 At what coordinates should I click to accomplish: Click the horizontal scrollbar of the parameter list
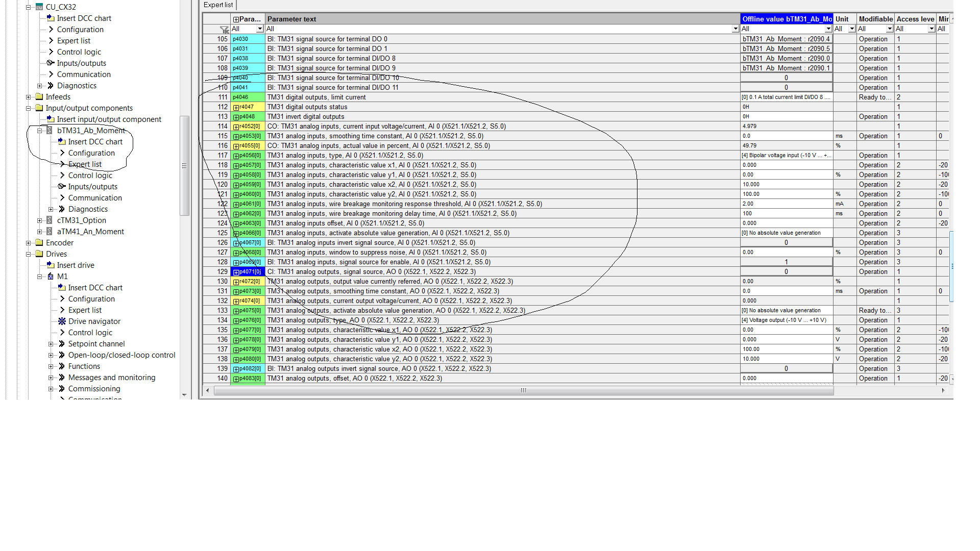[x=523, y=391]
